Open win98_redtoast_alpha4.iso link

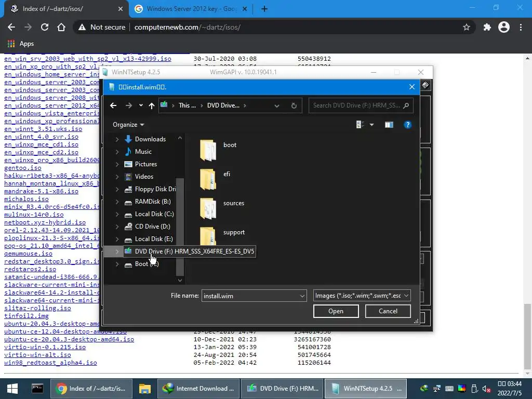(50, 363)
